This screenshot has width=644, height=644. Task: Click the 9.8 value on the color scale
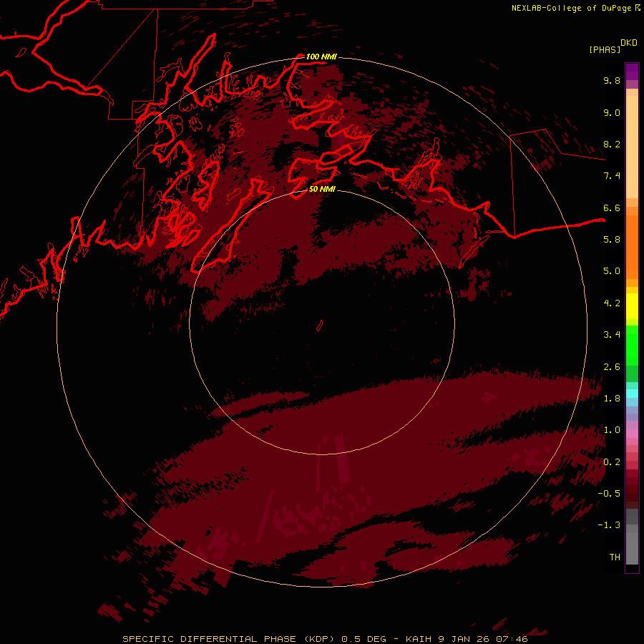612,80
